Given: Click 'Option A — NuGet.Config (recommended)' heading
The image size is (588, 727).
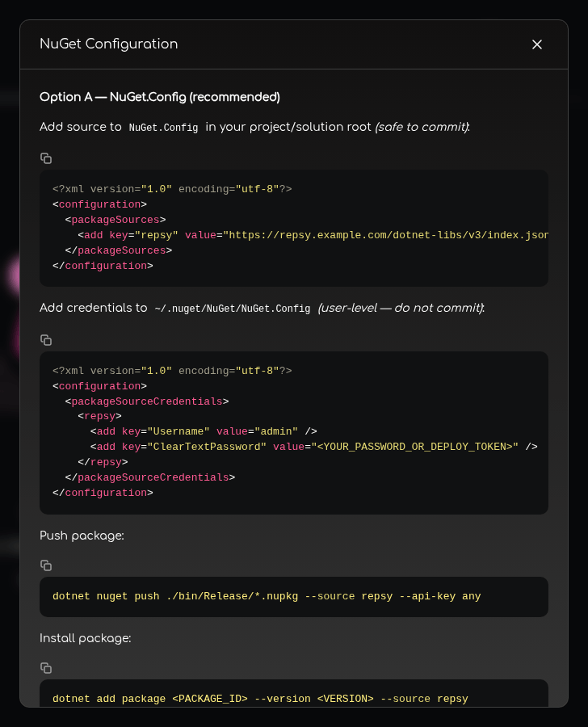Looking at the screenshot, I should [x=160, y=97].
